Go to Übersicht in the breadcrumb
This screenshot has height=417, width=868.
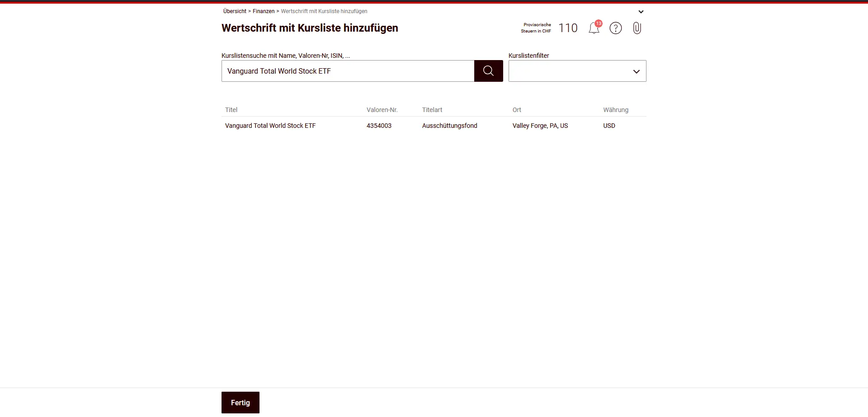pos(235,11)
